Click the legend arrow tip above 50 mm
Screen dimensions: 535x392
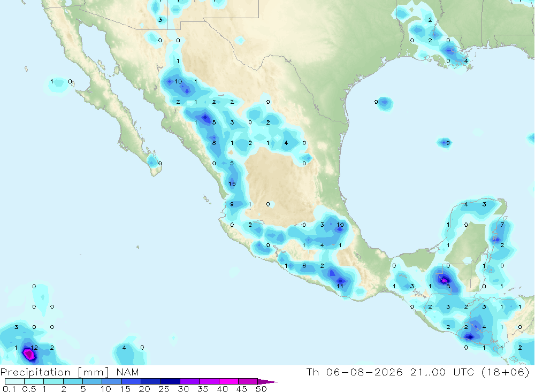tap(268, 382)
